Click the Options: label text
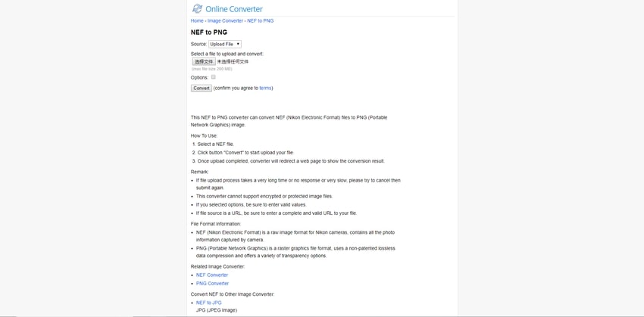 [199, 77]
